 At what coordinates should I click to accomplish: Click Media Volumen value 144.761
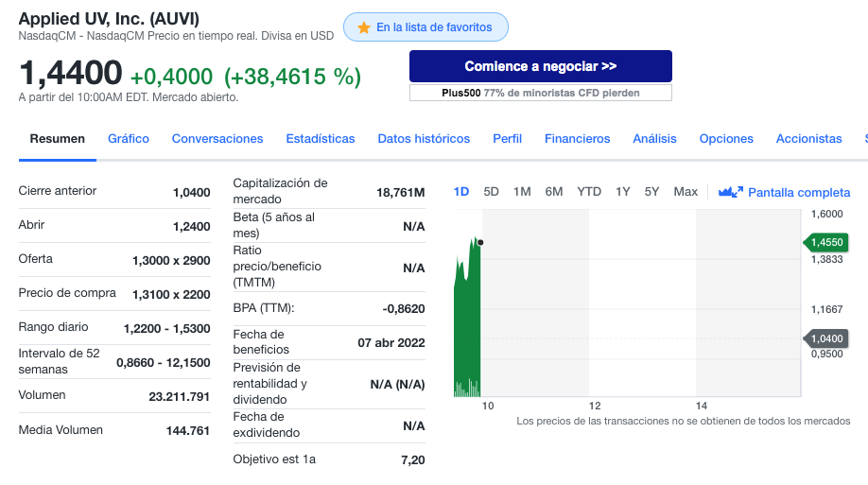tap(187, 431)
